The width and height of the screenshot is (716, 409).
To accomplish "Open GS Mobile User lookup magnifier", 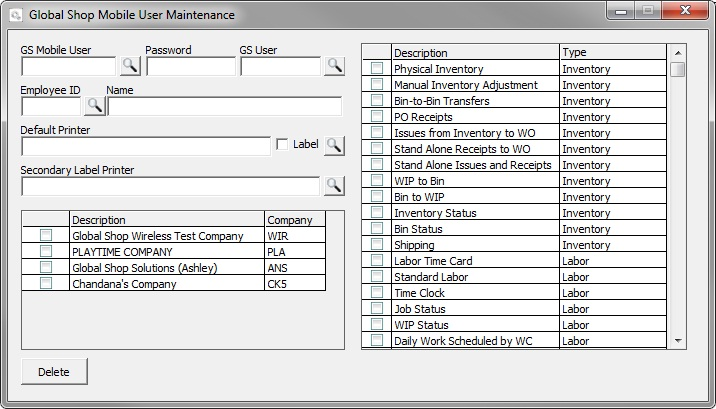I will (x=130, y=66).
